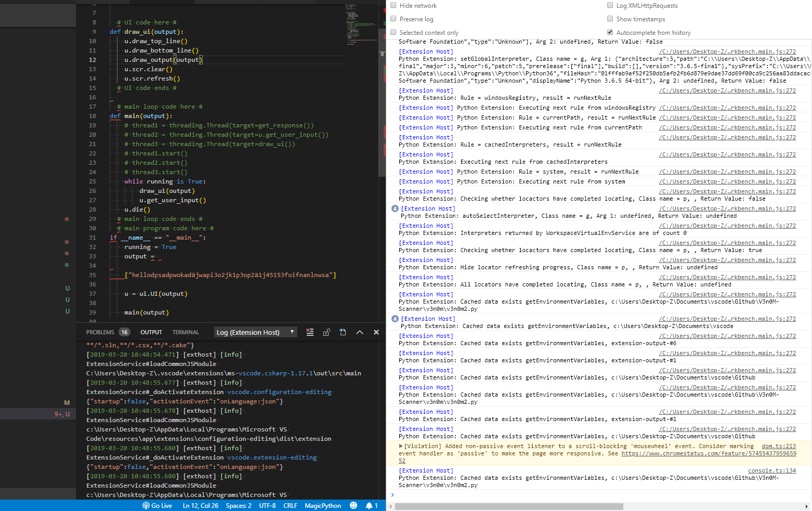Enable Log XMLHttpRequests checkbox
Screen dimensions: 812x511
point(610,5)
